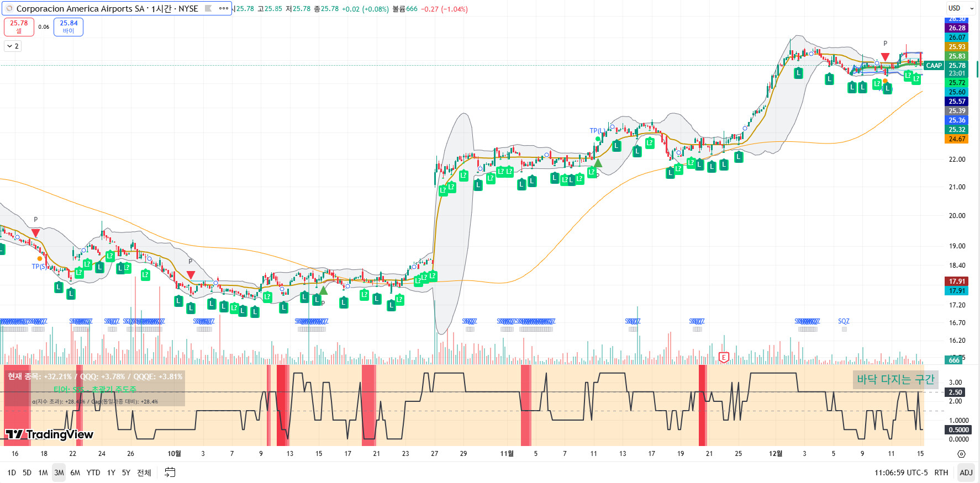
Task: Click the lone blue SQZ label in December
Action: tap(844, 321)
